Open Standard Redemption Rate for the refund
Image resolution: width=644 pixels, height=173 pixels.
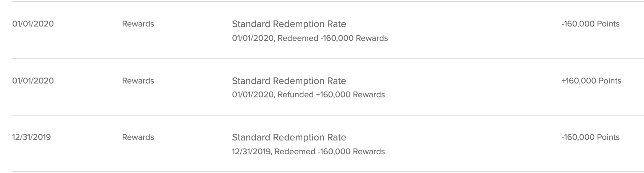289,81
